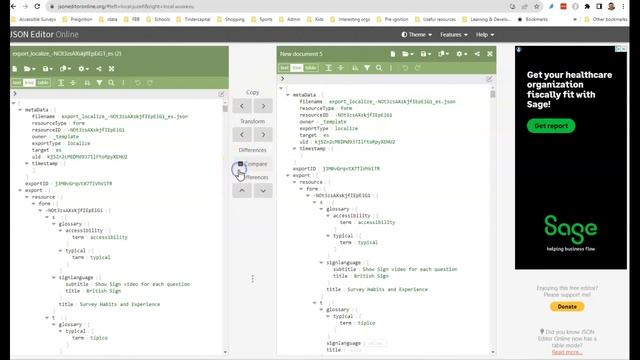Viewport: 640px width, 360px height.
Task: Switch right panel to tree mode
Action: click(297, 68)
